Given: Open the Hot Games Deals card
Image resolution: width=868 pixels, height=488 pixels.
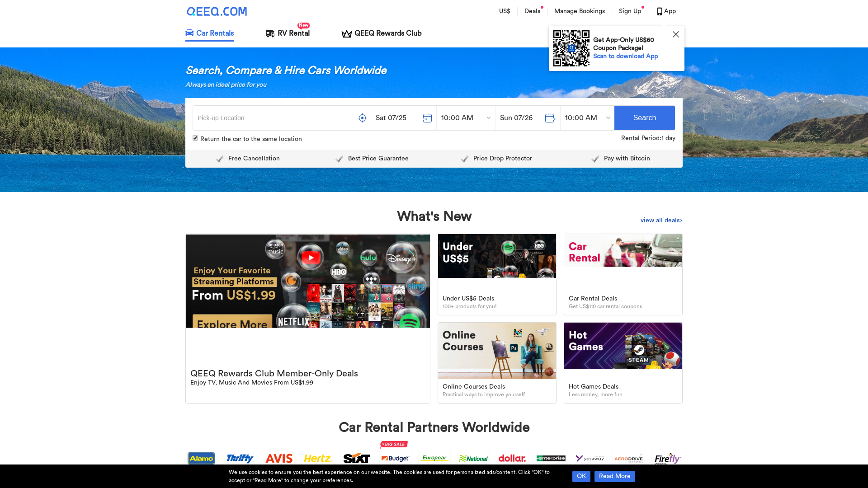Looking at the screenshot, I should click(623, 363).
